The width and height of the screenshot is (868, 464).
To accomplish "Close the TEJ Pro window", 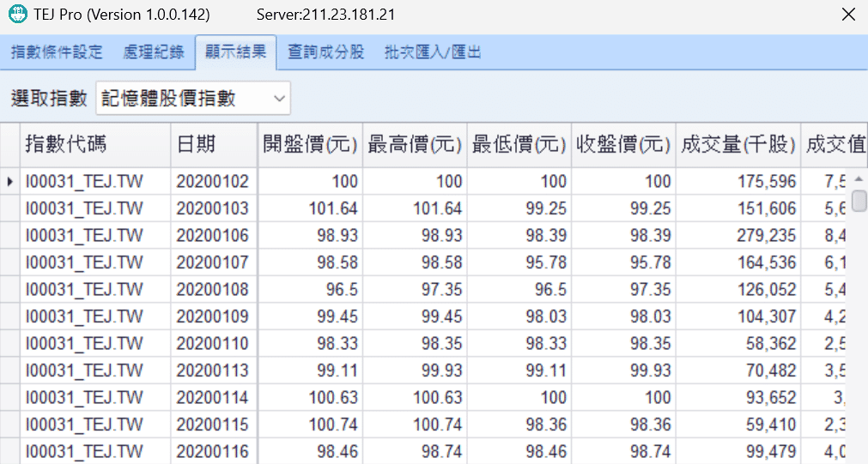I will coord(847,15).
